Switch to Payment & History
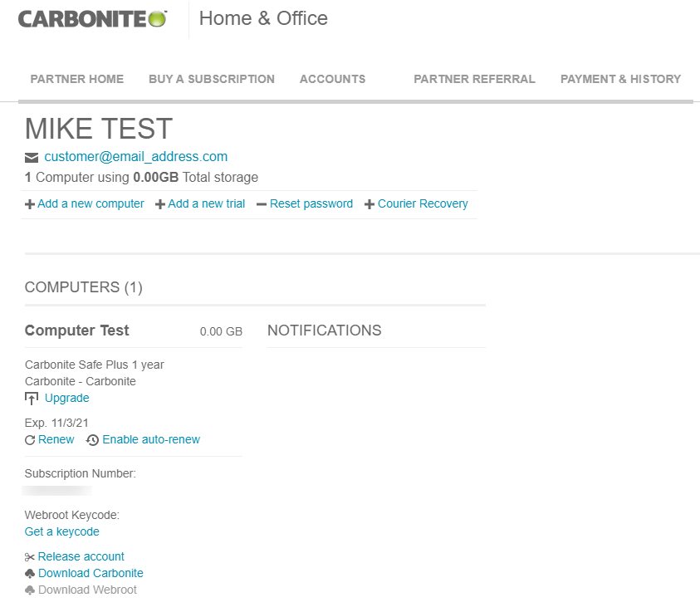 point(620,79)
